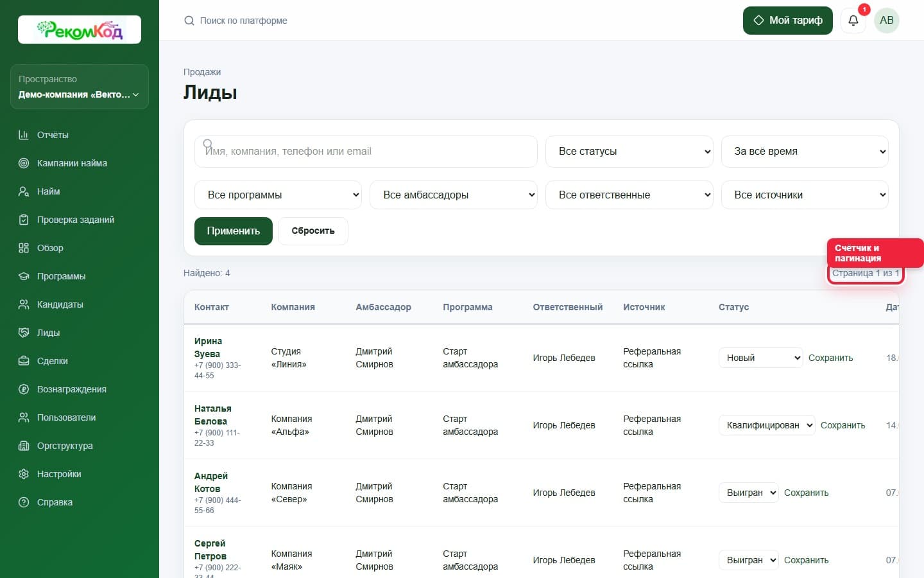Save status for Андрей Котов
Screen dimensions: 924x578
[x=806, y=493]
